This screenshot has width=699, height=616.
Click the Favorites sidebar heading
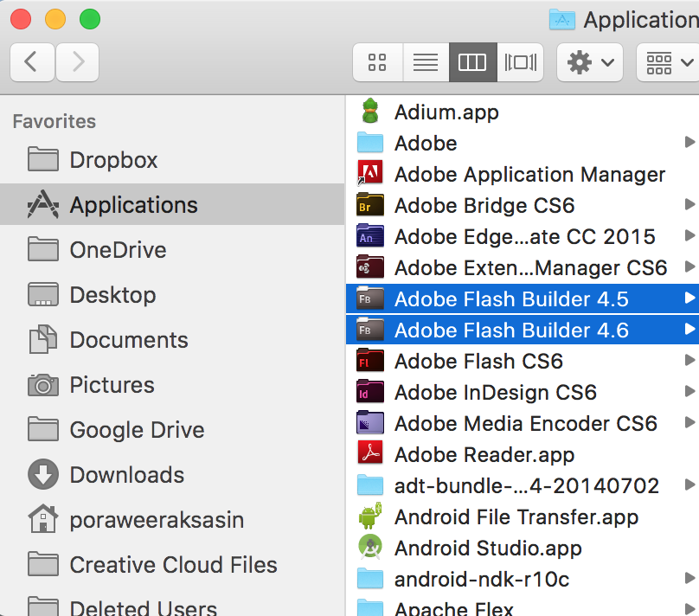pos(54,121)
